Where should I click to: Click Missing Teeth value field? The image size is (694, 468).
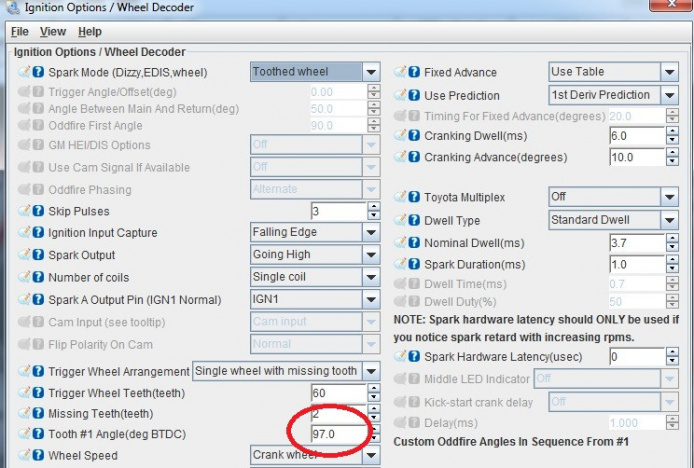339,414
